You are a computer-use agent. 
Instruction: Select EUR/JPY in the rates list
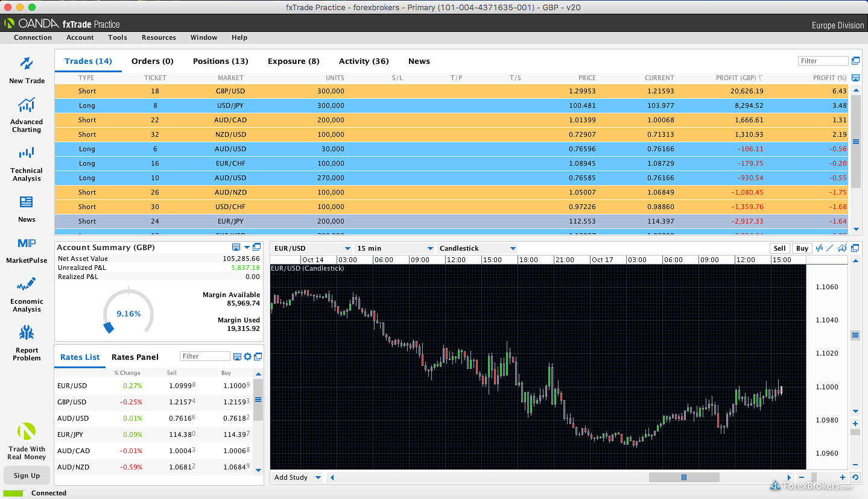(x=154, y=435)
